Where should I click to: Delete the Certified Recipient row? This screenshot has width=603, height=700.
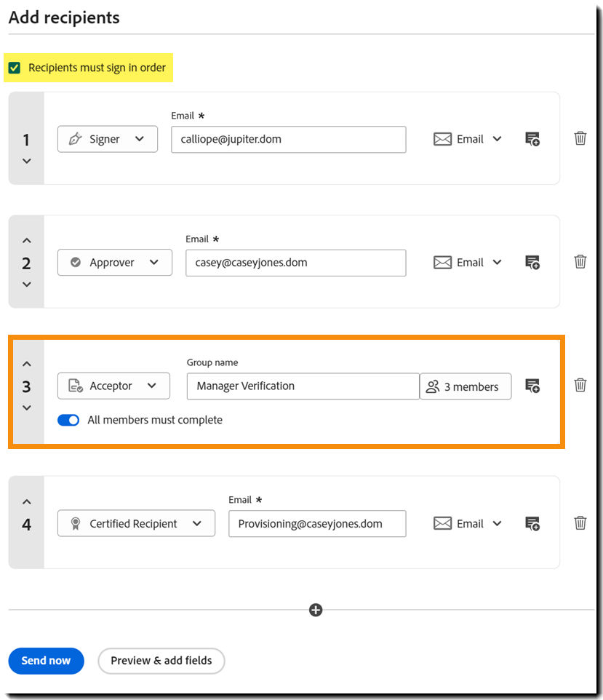click(x=580, y=522)
